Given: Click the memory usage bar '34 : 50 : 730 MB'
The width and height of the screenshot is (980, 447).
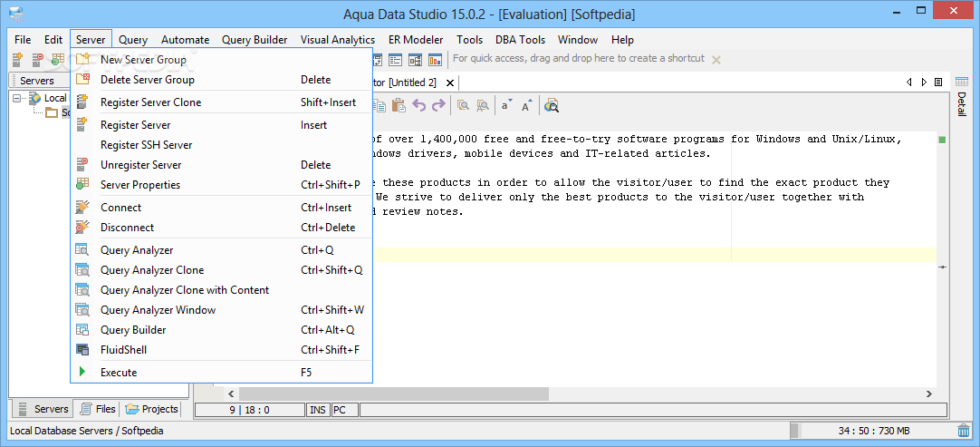Looking at the screenshot, I should coord(873,431).
